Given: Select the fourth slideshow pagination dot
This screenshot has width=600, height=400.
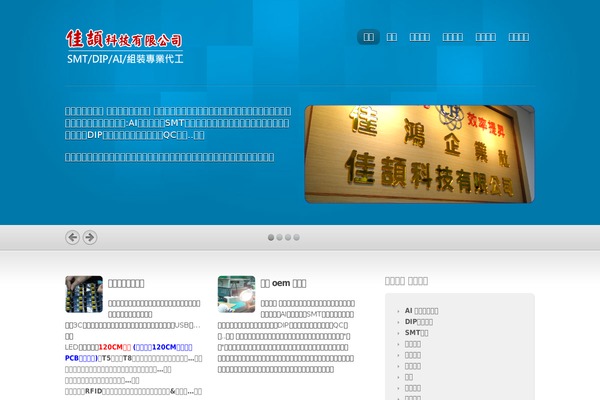Looking at the screenshot, I should coord(296,237).
